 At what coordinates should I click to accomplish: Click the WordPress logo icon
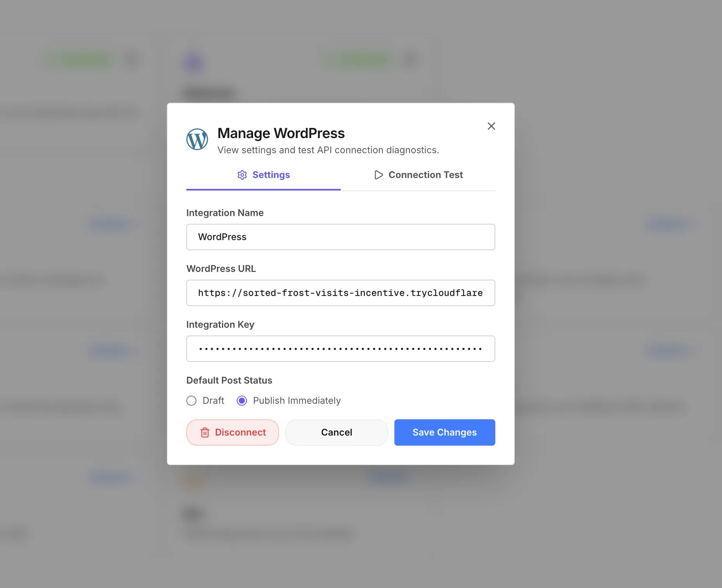(197, 139)
